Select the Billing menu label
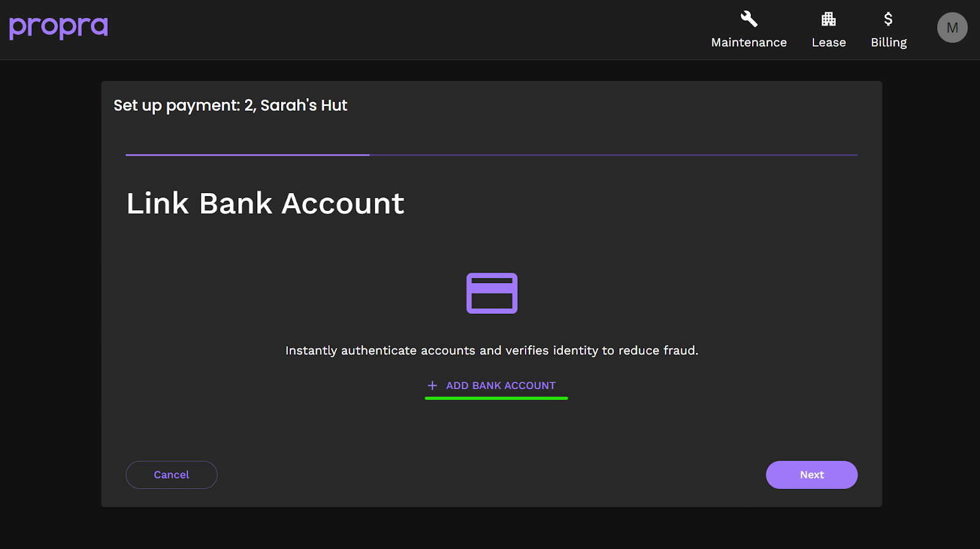This screenshot has height=549, width=980. click(x=889, y=42)
